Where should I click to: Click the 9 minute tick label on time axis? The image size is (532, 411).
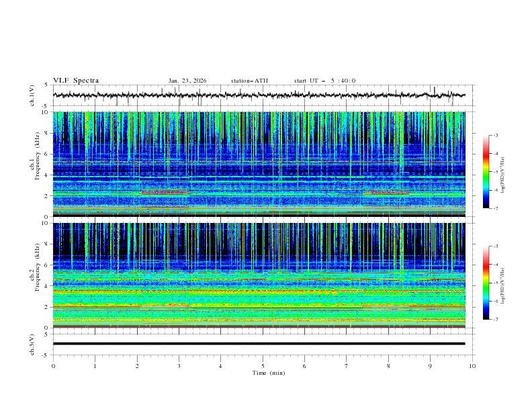pos(431,366)
